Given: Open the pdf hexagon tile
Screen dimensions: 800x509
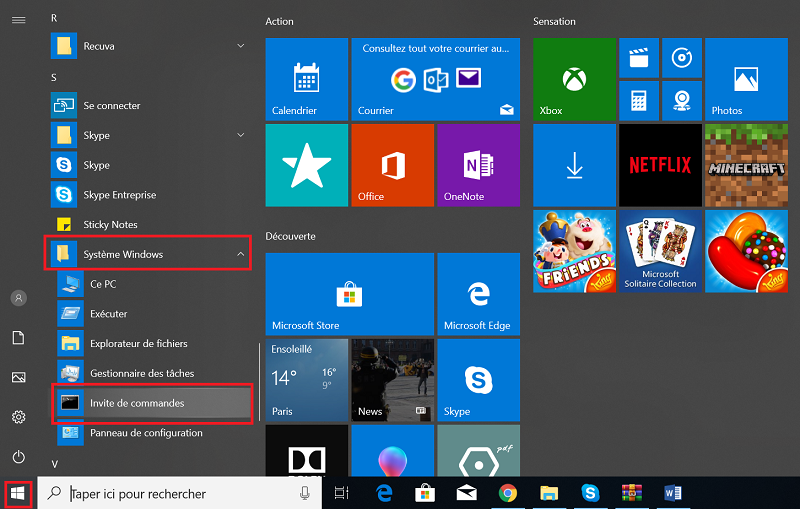Looking at the screenshot, I should click(x=479, y=451).
